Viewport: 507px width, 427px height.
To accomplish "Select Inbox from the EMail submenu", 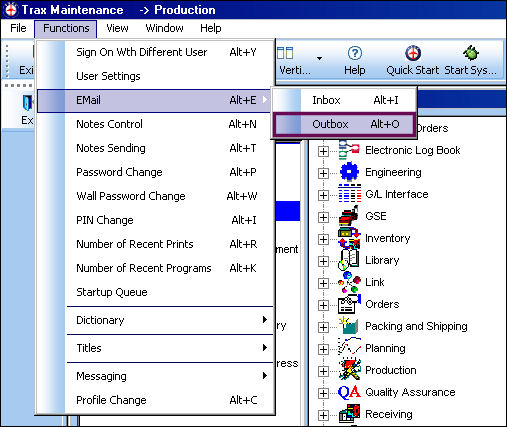I will point(345,100).
